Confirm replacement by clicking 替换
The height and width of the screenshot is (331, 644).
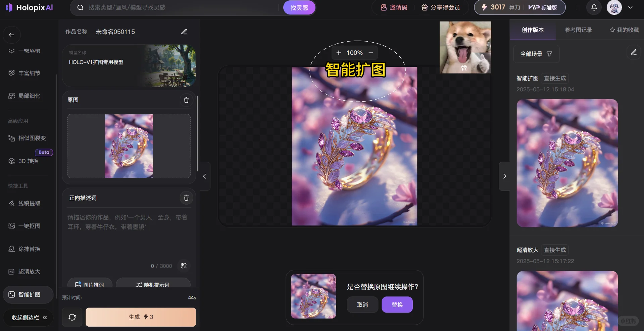click(397, 305)
